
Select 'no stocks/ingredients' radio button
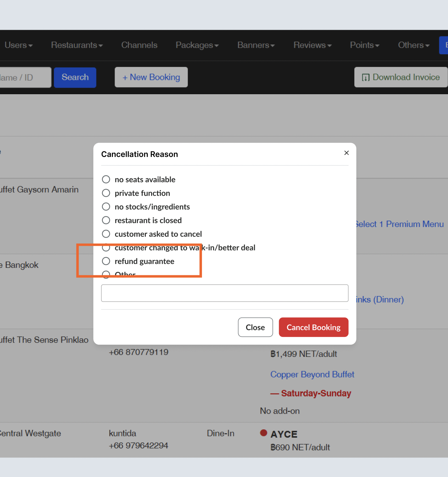pyautogui.click(x=106, y=207)
